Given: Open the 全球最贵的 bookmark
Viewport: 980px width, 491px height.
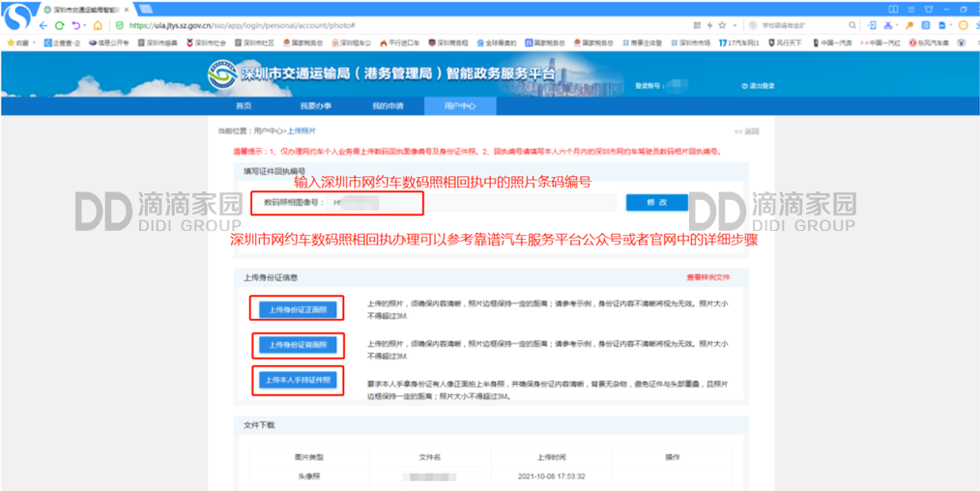Looking at the screenshot, I should coord(497,43).
